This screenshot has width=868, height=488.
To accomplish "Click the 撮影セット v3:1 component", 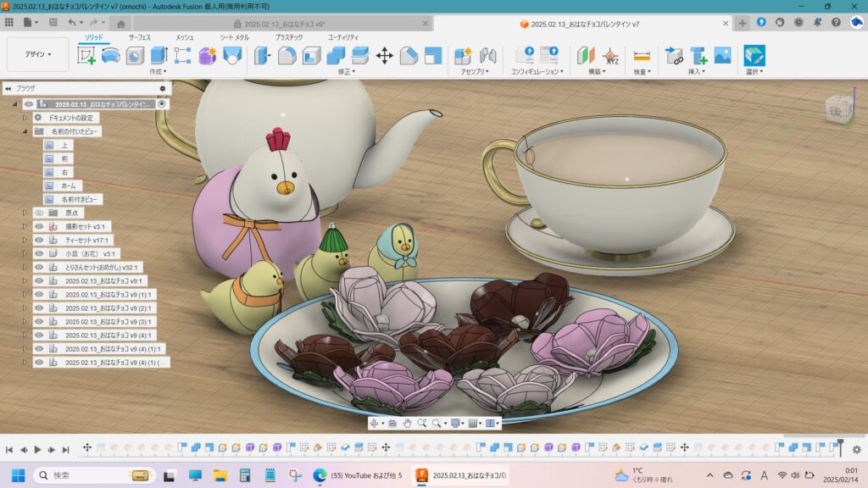I will [x=85, y=226].
